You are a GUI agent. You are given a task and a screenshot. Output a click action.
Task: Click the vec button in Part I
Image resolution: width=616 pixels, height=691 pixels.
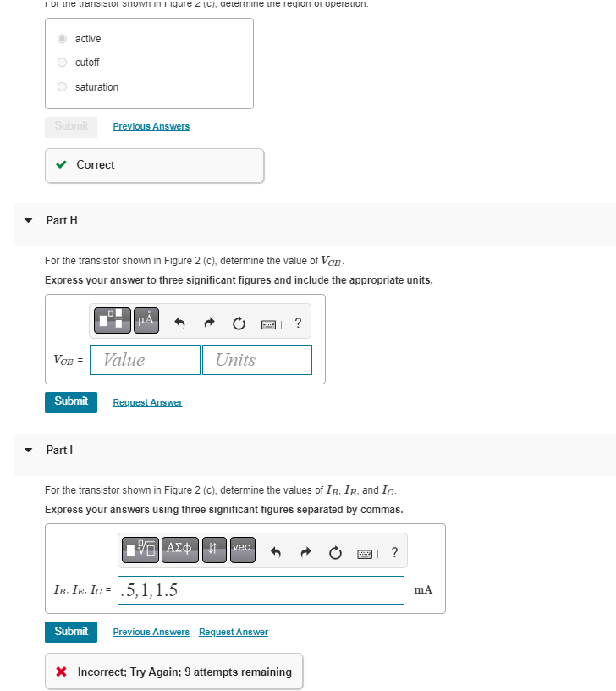click(243, 550)
